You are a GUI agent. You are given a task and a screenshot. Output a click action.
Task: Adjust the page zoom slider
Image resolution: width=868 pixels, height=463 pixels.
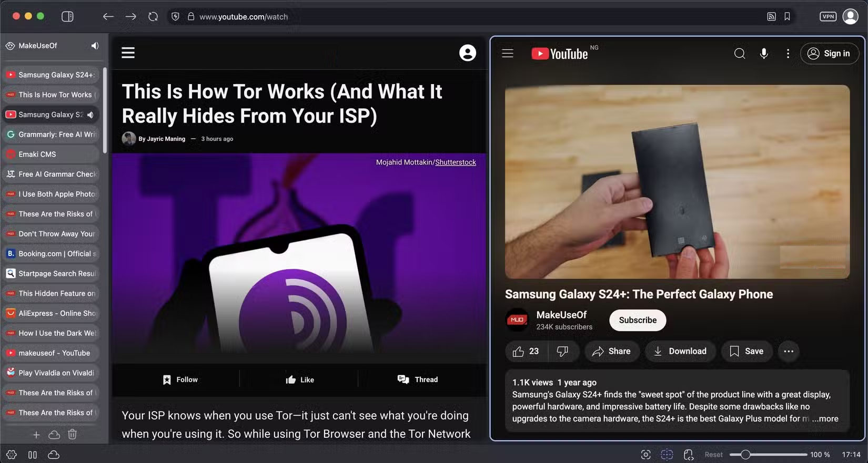768,455
